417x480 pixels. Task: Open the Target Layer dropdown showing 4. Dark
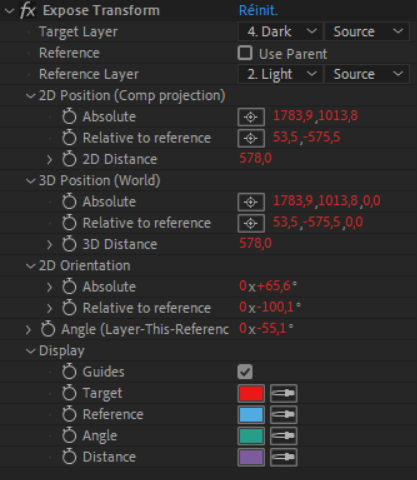click(x=280, y=32)
